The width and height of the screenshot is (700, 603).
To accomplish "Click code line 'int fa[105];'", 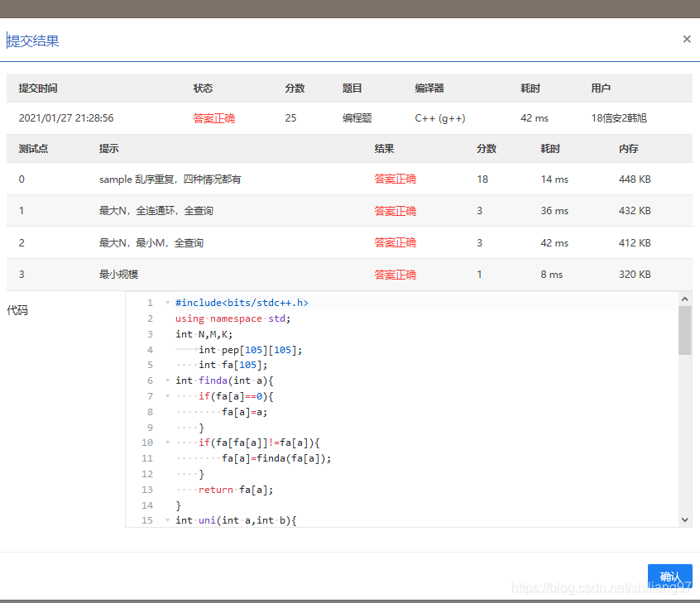I will [233, 365].
